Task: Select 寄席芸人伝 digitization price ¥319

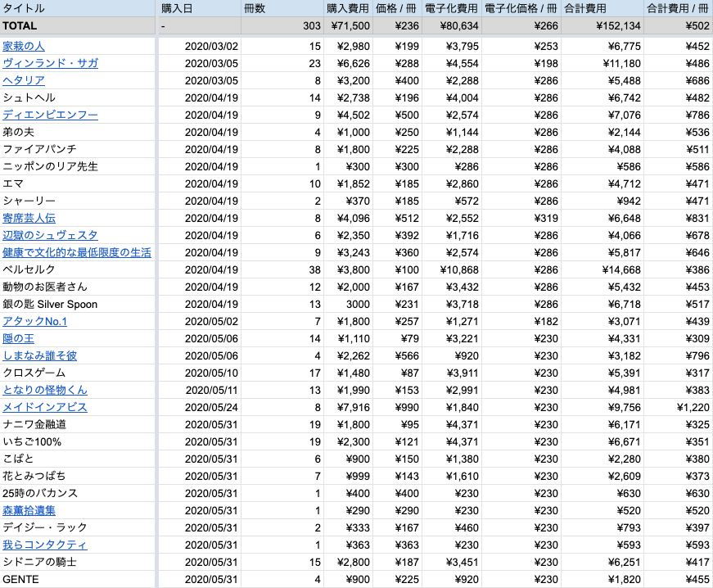Action: [x=521, y=219]
